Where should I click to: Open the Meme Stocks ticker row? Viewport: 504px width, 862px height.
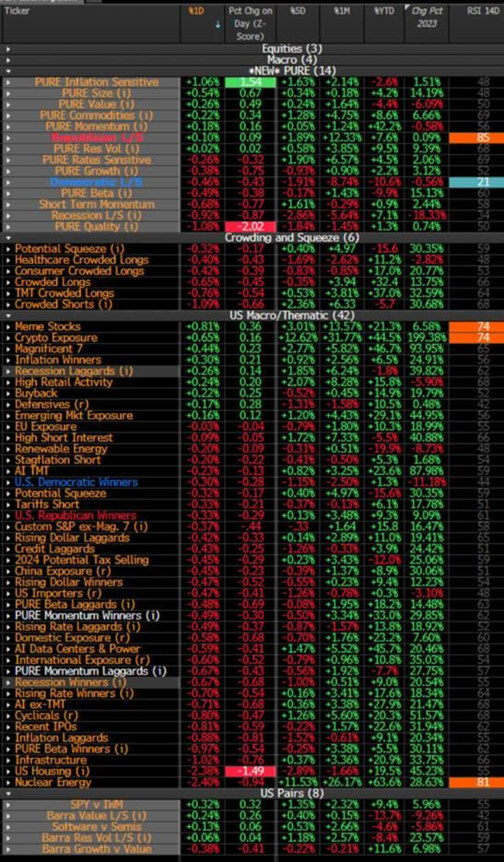coord(47,327)
